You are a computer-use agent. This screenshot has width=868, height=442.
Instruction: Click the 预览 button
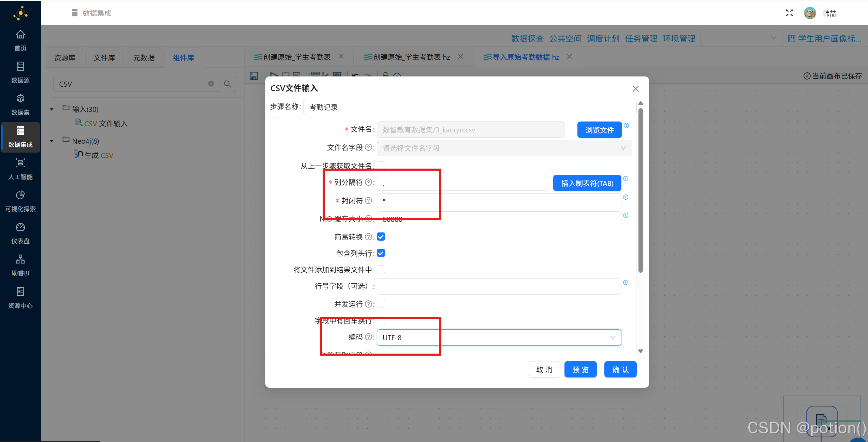[x=580, y=370]
